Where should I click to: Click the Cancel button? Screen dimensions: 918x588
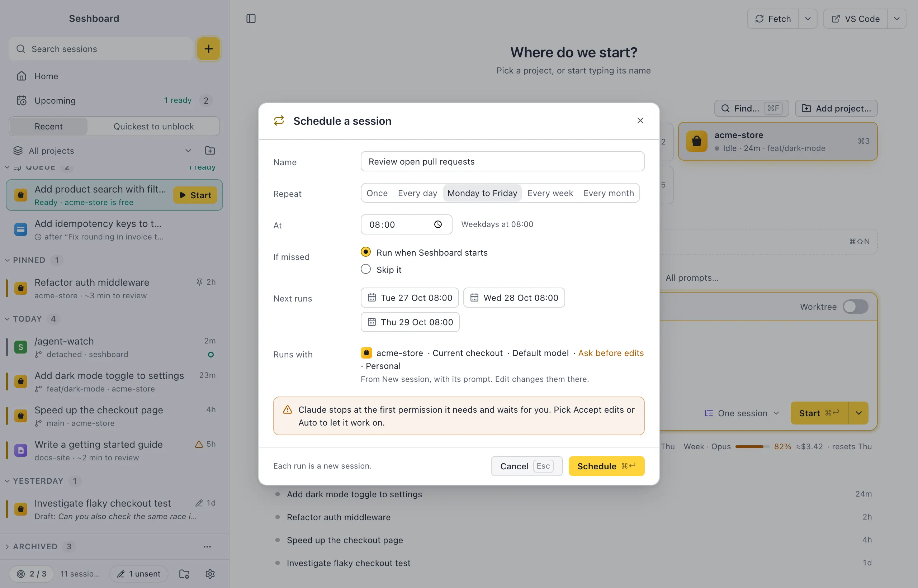tap(526, 466)
